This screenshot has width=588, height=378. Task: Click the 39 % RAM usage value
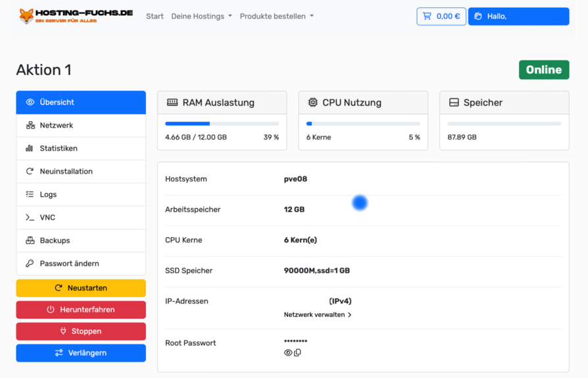(x=271, y=137)
